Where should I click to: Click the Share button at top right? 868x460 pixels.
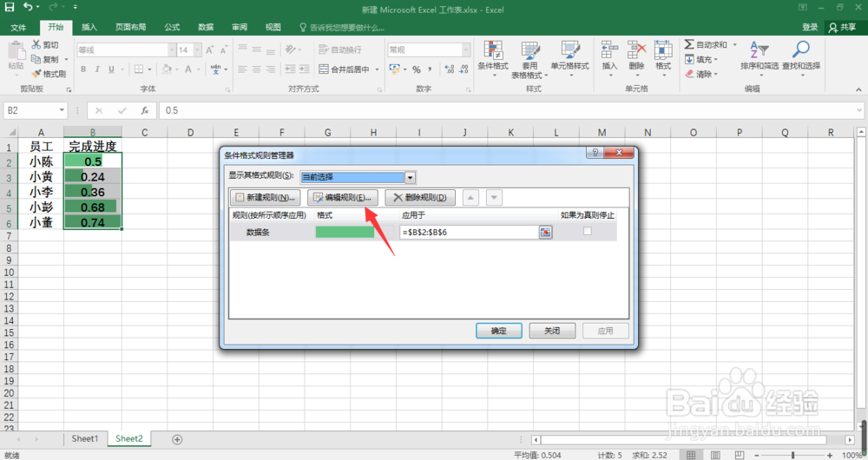(843, 27)
